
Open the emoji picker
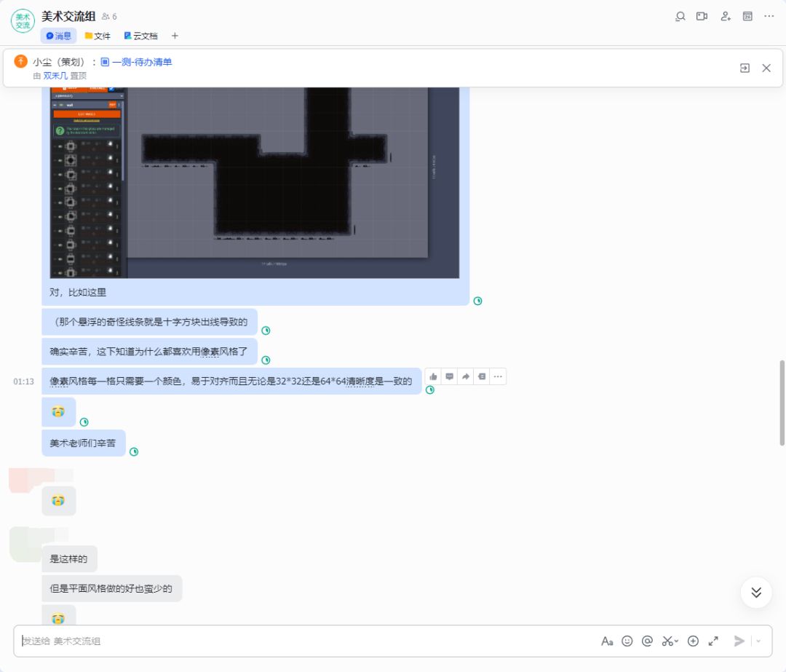coord(627,641)
